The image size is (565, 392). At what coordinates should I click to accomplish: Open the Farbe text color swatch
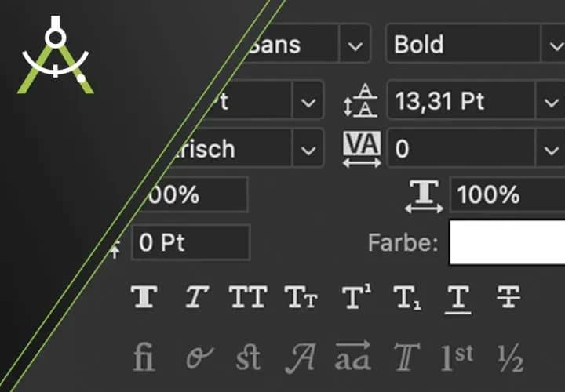click(x=507, y=242)
